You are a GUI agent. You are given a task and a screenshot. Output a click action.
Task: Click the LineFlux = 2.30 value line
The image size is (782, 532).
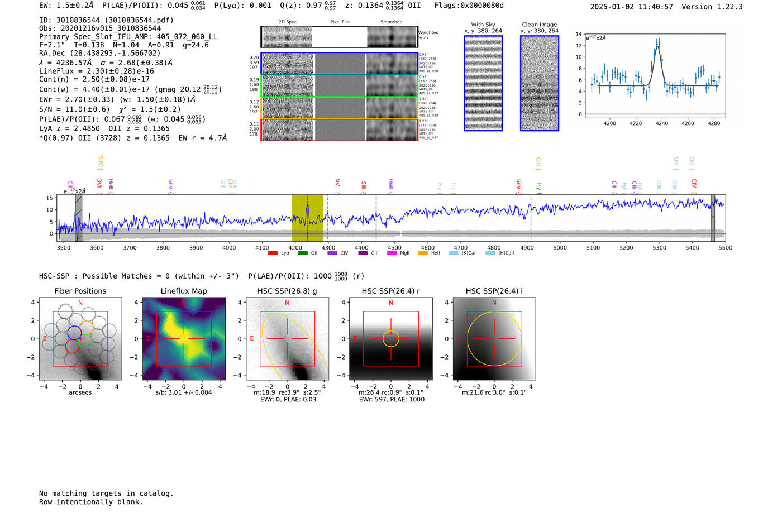tap(97, 71)
